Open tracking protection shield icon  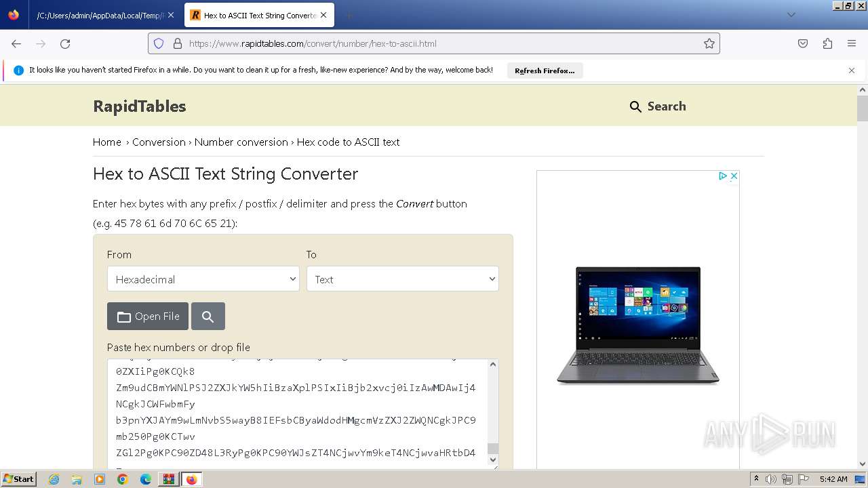(159, 43)
